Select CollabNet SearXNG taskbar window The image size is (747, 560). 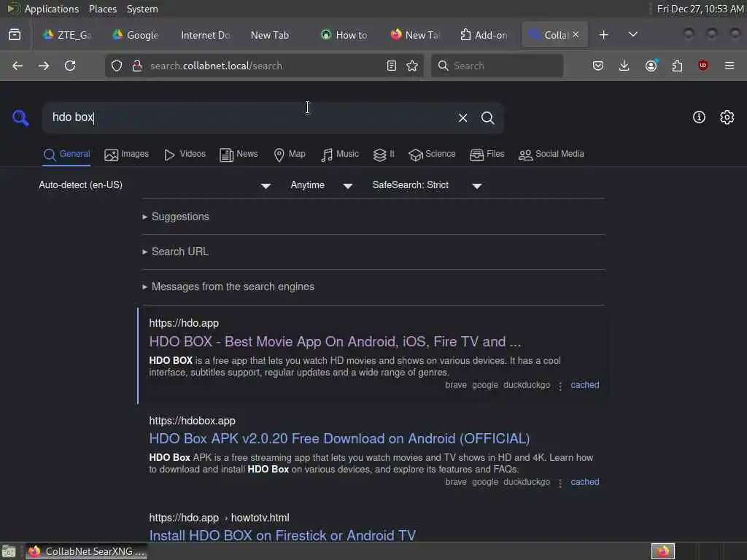[87, 551]
